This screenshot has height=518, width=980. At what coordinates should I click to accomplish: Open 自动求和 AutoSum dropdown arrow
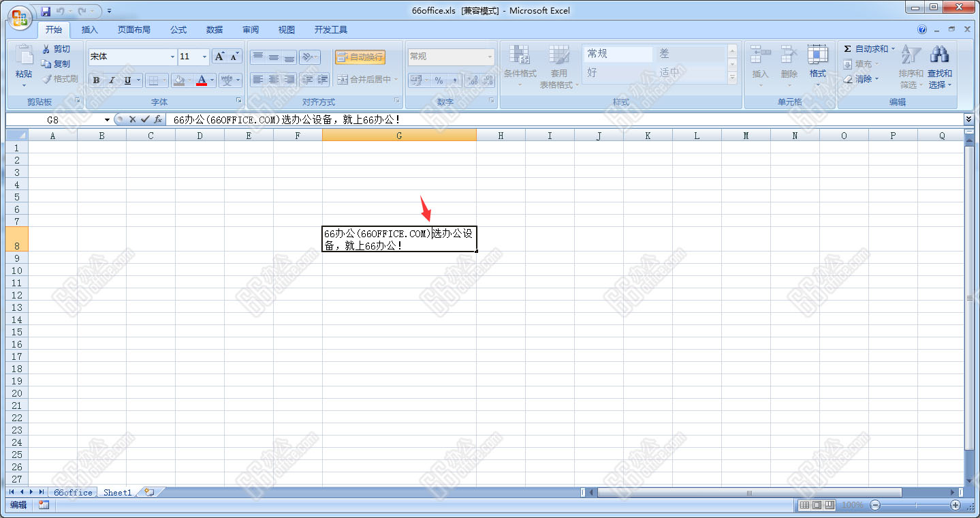click(893, 49)
